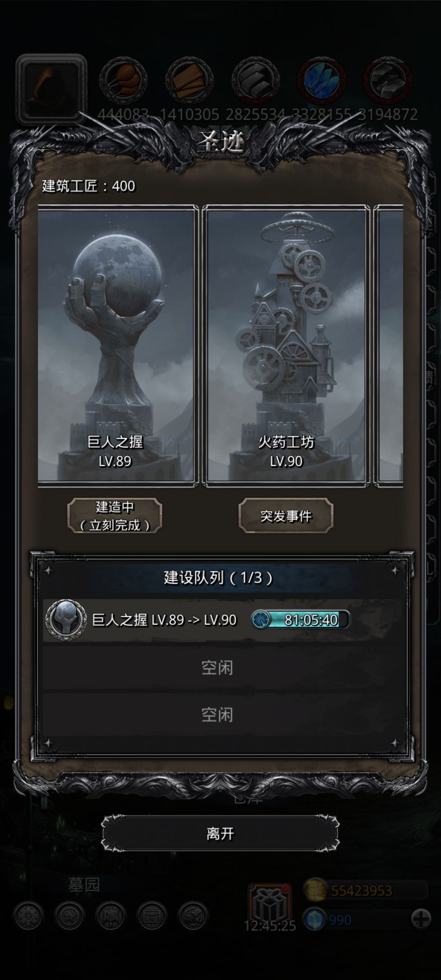Select the meat food resource icon
Image resolution: width=441 pixels, height=980 pixels.
coord(123,80)
